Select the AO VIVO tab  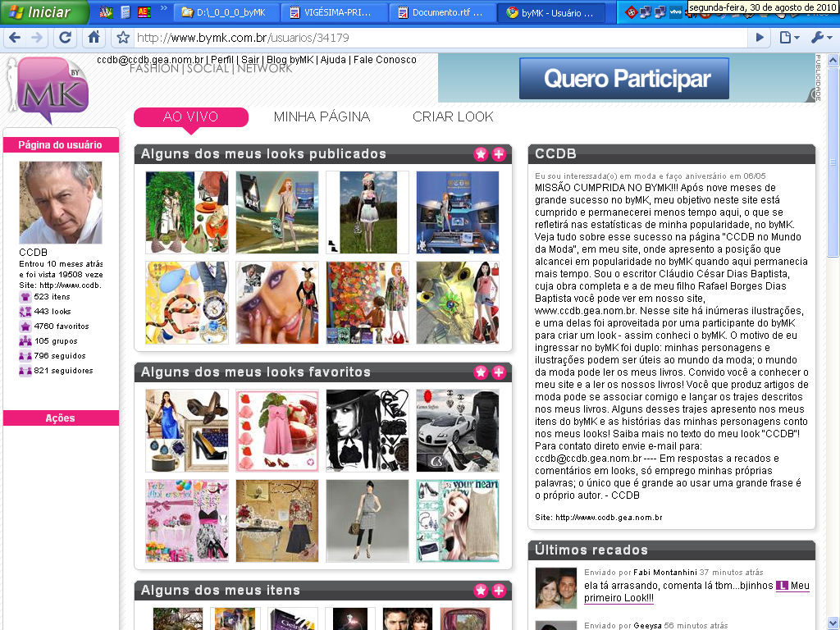point(190,116)
